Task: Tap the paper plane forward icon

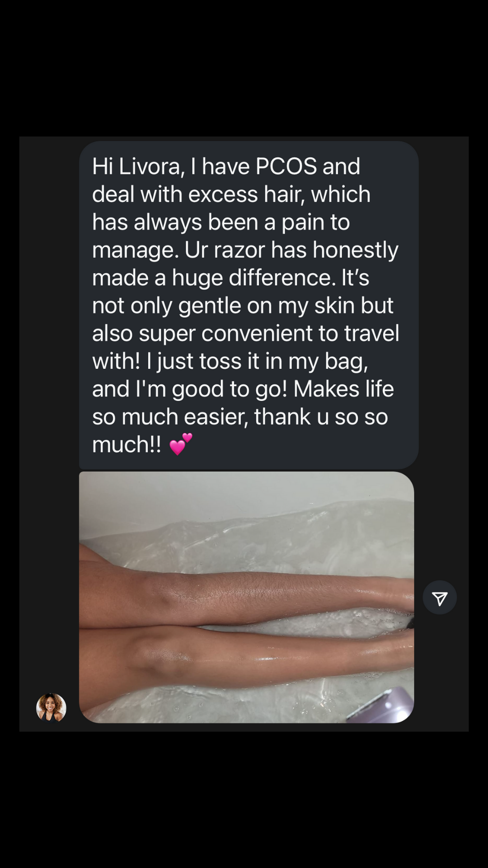Action: click(440, 598)
